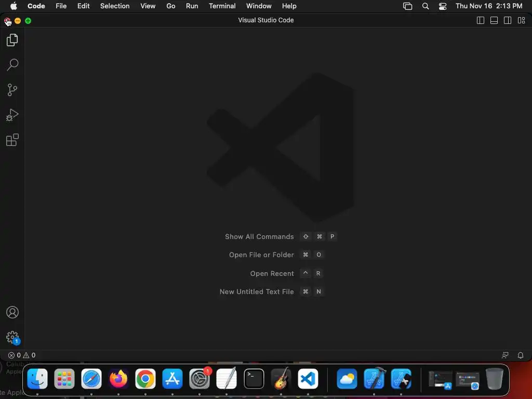Open Spotlight search in menu bar
The height and width of the screenshot is (399, 532).
click(425, 6)
